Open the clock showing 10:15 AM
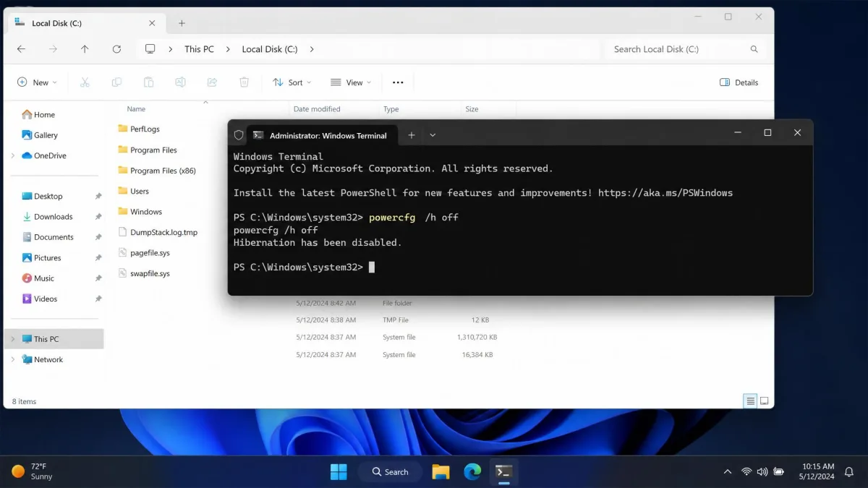Image resolution: width=868 pixels, height=488 pixels. [817, 471]
